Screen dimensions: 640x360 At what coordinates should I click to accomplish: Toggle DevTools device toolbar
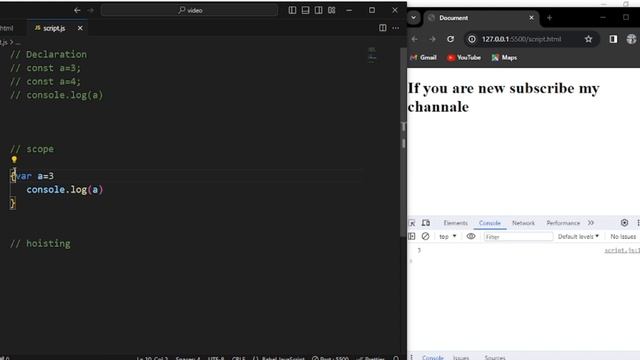coord(426,223)
